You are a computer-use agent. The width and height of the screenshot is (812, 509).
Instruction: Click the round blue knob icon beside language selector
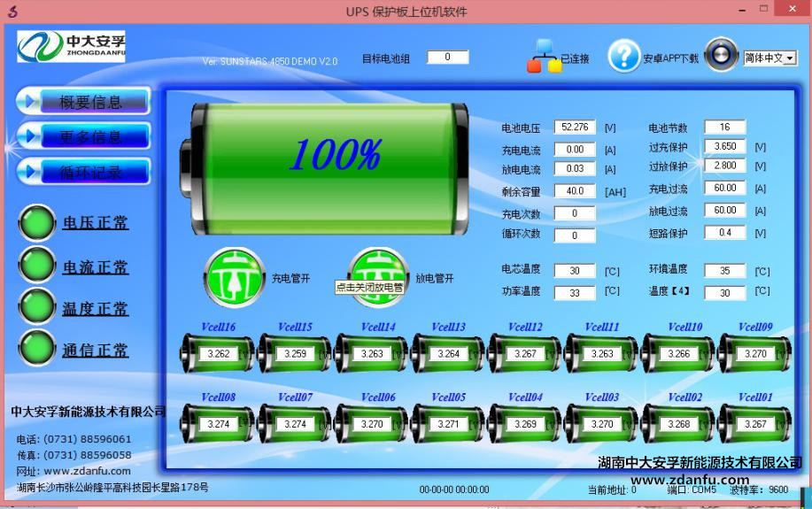(722, 55)
